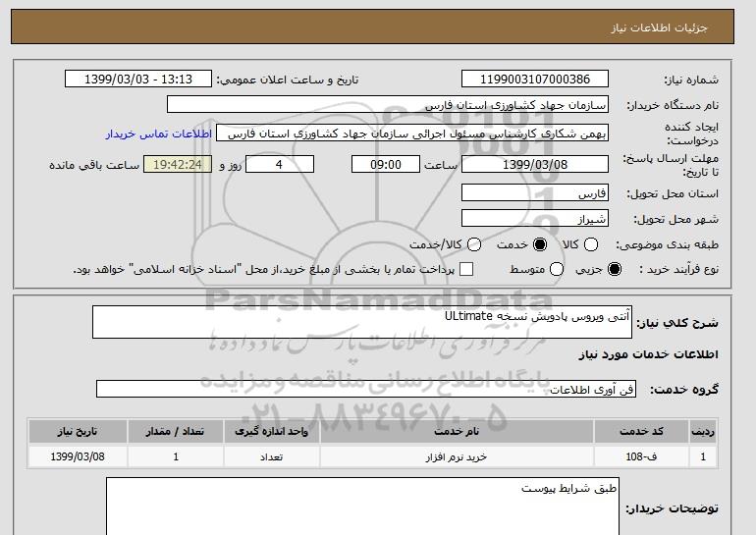Click the deadline time 09:00 field
This screenshot has height=535, width=756.
coord(386,164)
